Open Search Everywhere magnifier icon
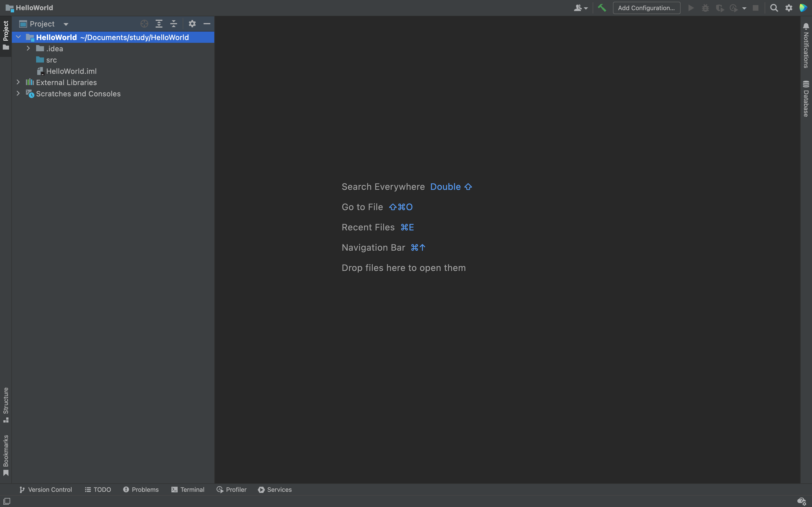 (x=774, y=8)
